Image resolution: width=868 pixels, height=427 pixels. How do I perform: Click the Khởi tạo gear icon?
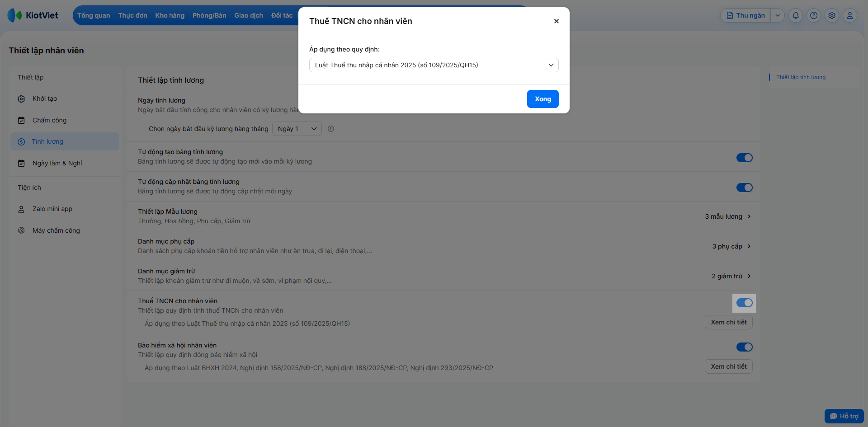pyautogui.click(x=21, y=99)
